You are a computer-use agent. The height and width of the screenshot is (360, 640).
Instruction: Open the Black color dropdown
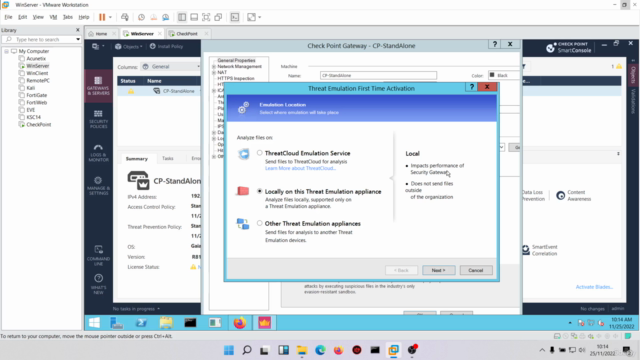tap(504, 76)
